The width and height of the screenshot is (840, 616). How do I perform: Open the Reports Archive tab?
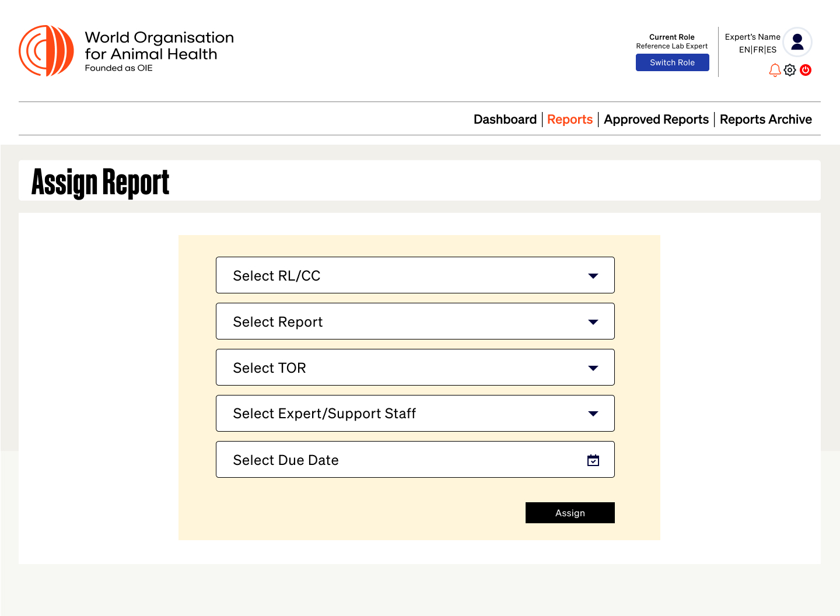[765, 120]
